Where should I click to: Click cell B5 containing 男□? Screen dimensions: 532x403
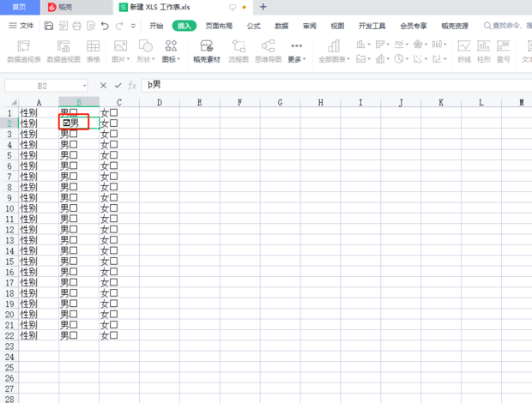click(x=79, y=155)
